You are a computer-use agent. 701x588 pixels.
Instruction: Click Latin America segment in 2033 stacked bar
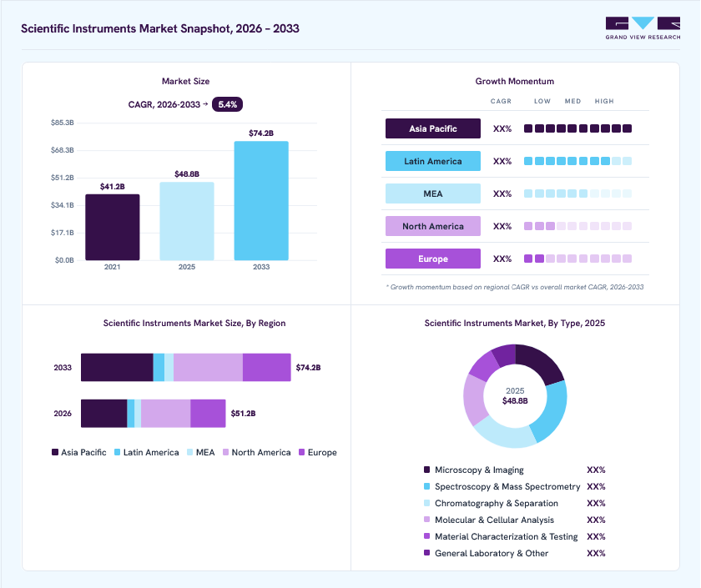point(159,368)
